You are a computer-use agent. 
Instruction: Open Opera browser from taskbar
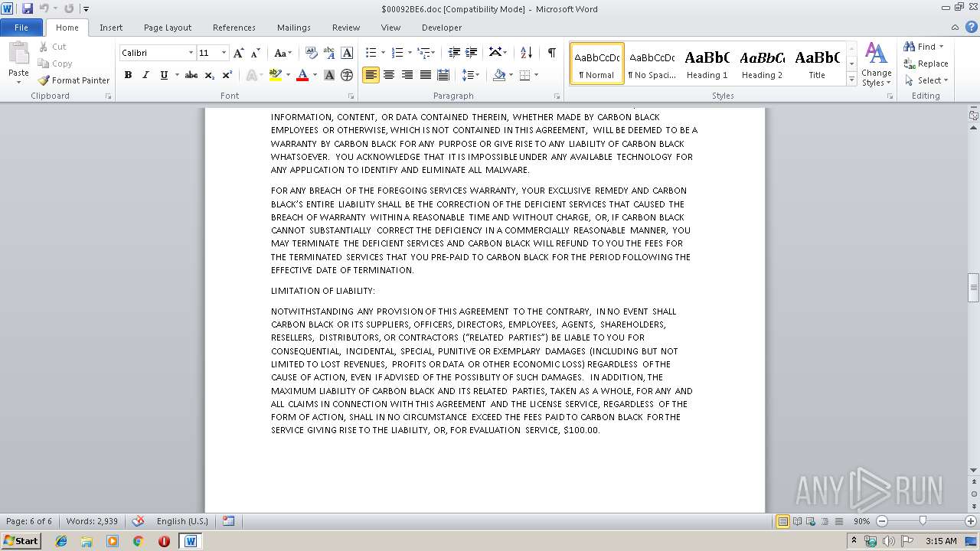[x=164, y=541]
